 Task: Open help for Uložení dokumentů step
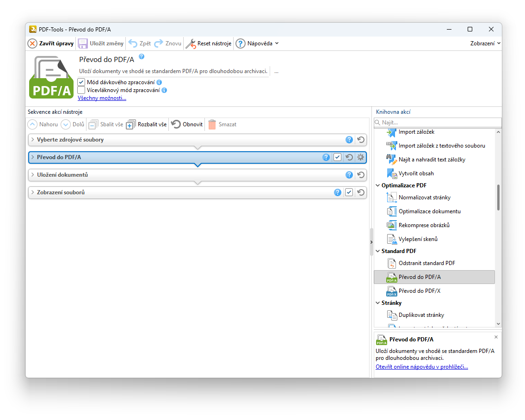pos(349,175)
